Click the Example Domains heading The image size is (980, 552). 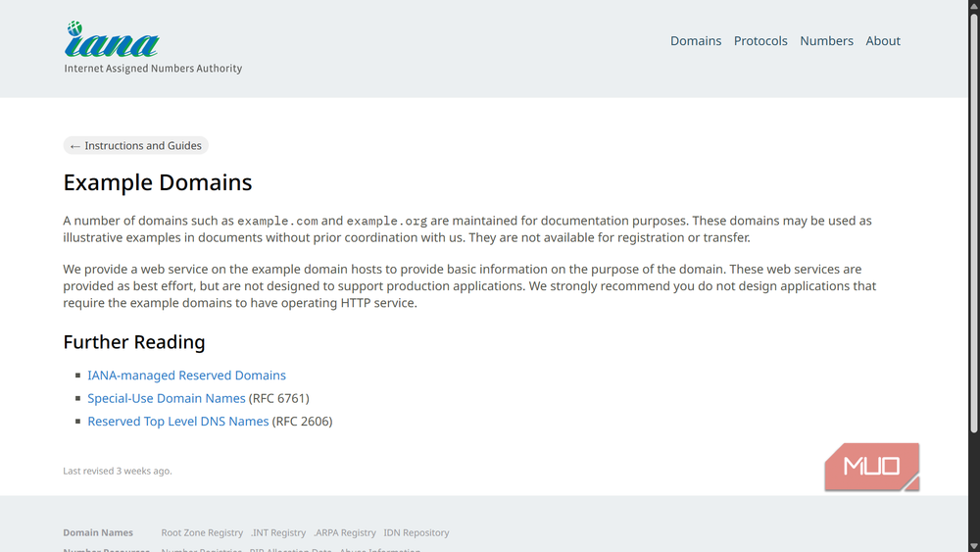(x=158, y=182)
